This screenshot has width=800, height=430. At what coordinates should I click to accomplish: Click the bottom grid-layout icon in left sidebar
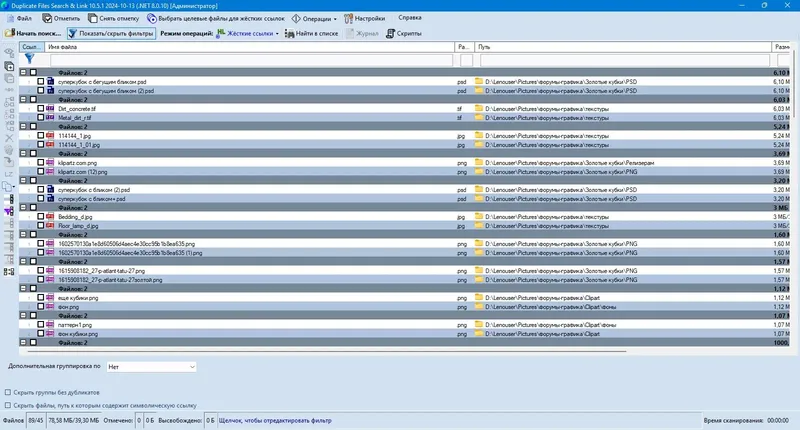coord(9,272)
